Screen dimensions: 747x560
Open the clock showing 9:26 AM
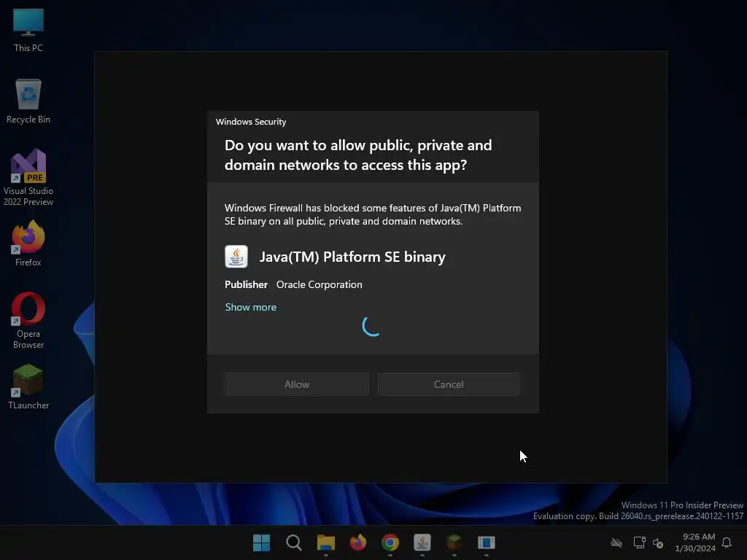click(x=695, y=542)
